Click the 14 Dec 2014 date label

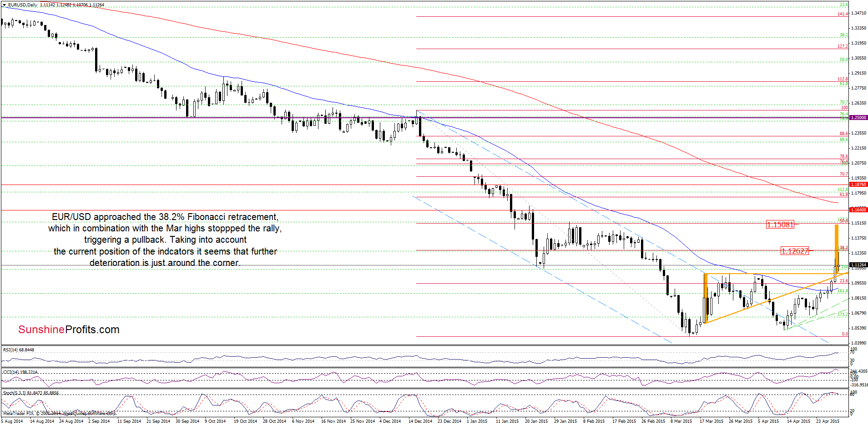pos(420,421)
